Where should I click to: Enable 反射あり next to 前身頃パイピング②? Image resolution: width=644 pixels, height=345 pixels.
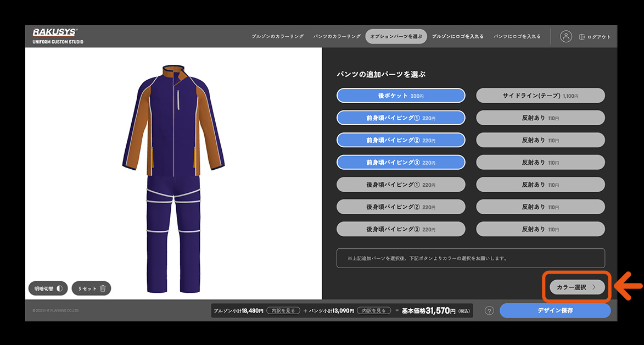click(540, 140)
